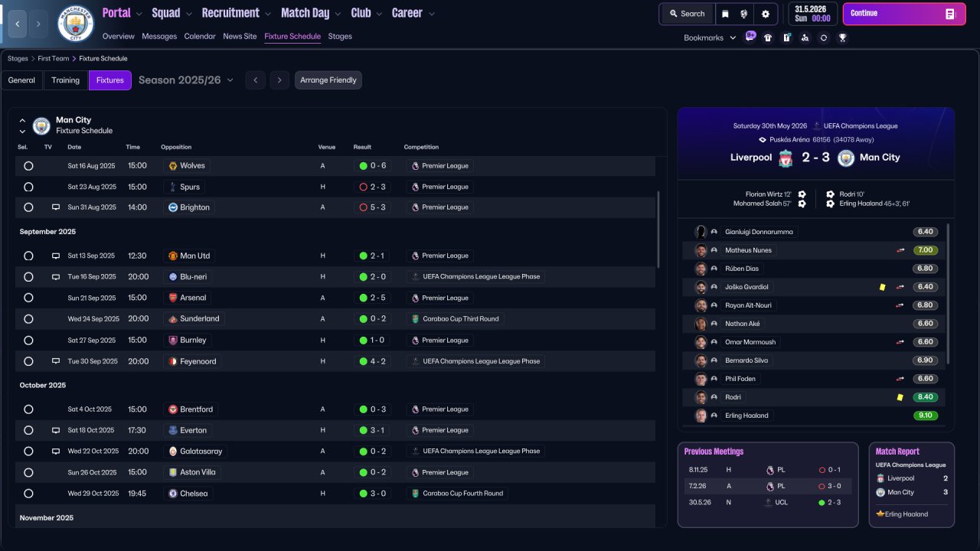Click the Feyenoord club badge
Screen dimensions: 980x551
pos(173,361)
